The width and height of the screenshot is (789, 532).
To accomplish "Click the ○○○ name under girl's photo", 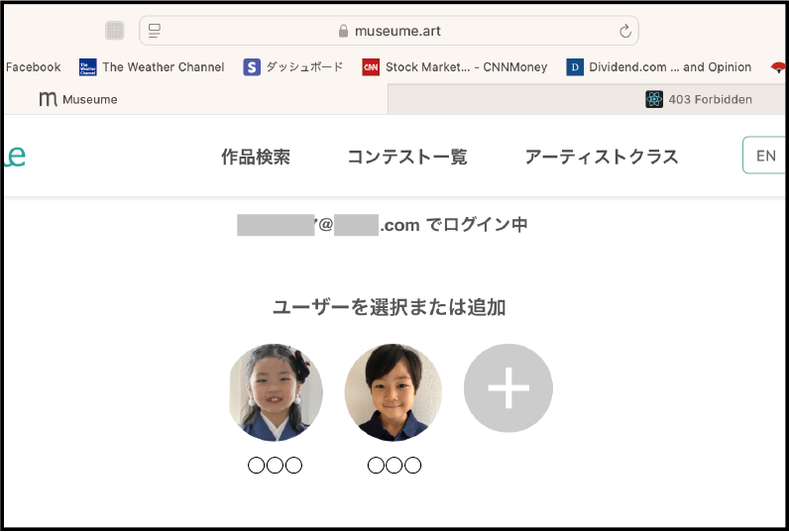I will 275,465.
